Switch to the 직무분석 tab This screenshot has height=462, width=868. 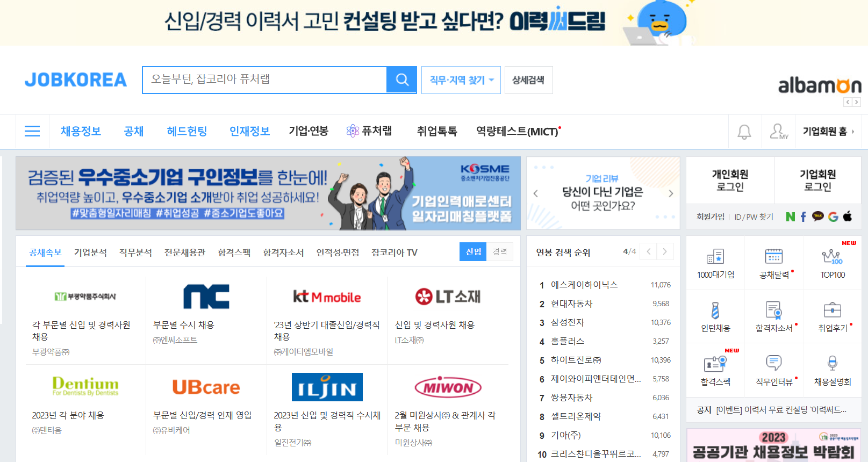tap(135, 252)
